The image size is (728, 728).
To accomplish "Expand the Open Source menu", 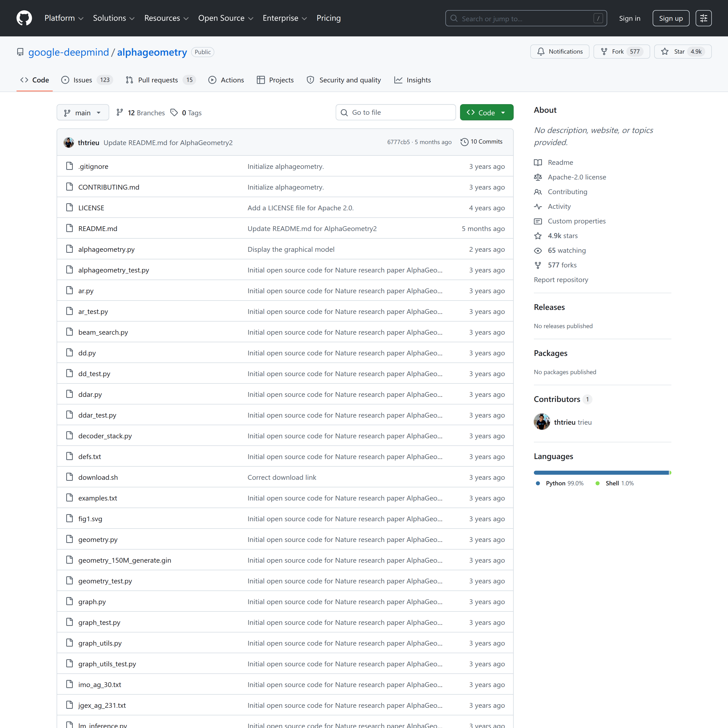I will tap(225, 18).
